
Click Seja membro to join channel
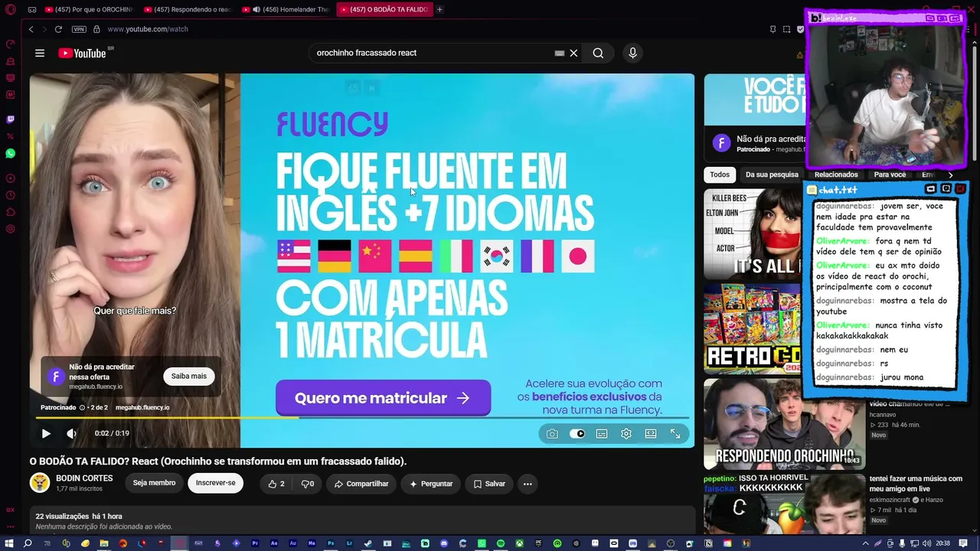point(154,483)
